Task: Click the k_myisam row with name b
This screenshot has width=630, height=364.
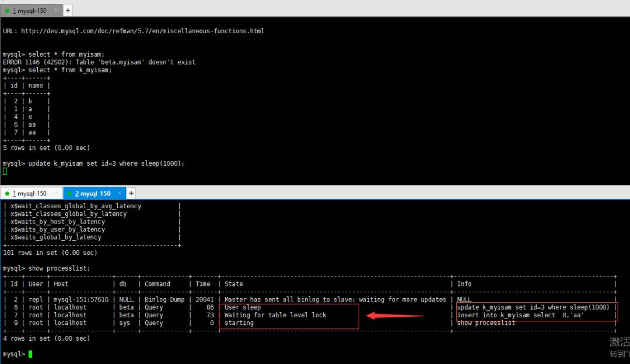Action: (x=26, y=101)
